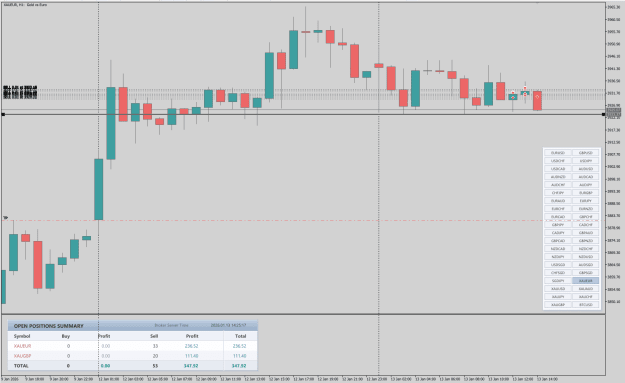Image resolution: width=625 pixels, height=383 pixels.
Task: Click total sell count 55
Action: click(155, 365)
